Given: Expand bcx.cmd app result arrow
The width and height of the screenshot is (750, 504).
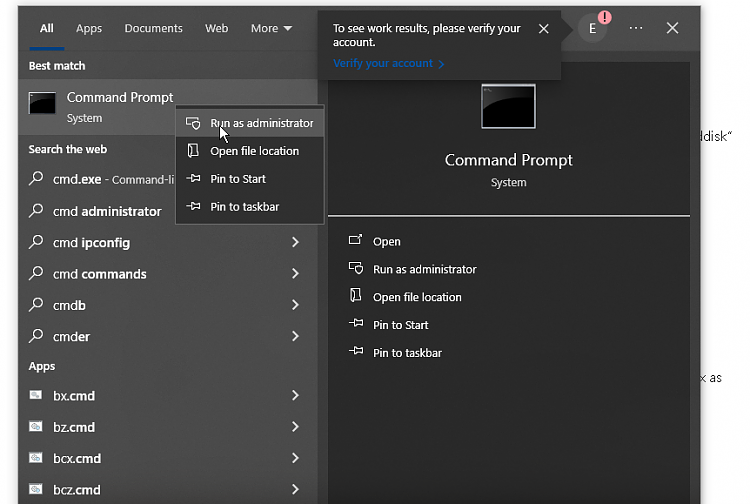Looking at the screenshot, I should [296, 458].
